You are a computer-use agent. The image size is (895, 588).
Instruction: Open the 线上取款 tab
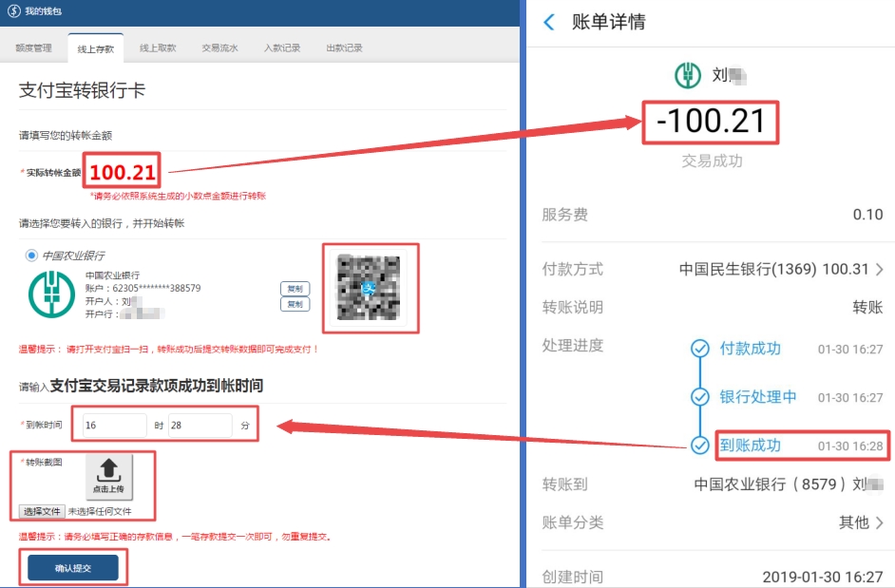[x=158, y=48]
